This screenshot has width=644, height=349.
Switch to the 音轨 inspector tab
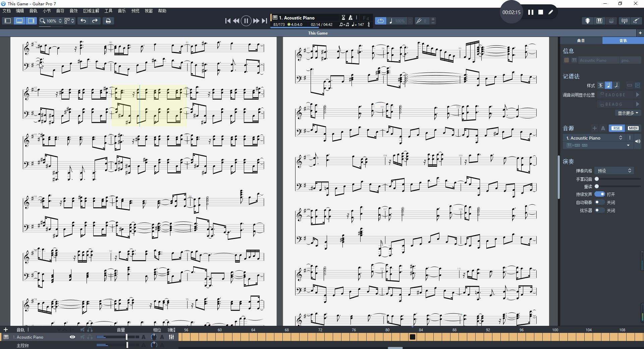pyautogui.click(x=623, y=41)
